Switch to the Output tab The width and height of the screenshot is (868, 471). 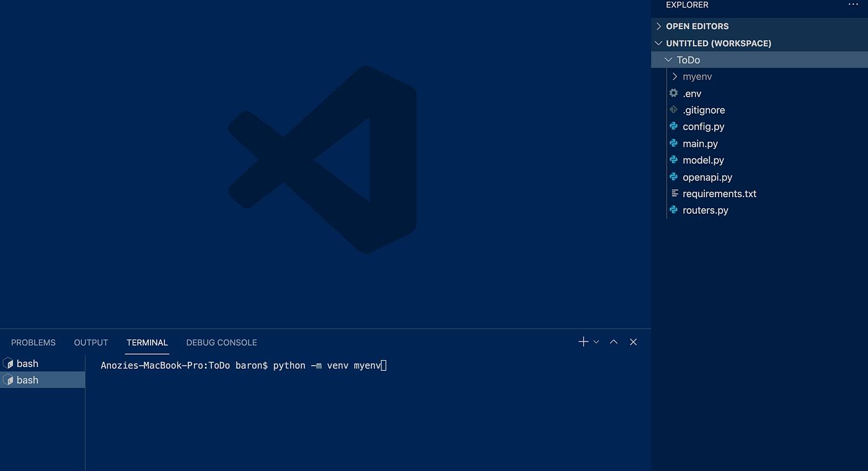click(x=91, y=343)
